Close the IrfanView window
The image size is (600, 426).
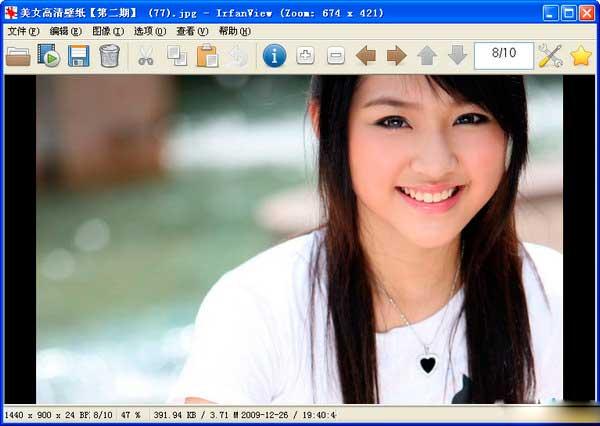(587, 13)
